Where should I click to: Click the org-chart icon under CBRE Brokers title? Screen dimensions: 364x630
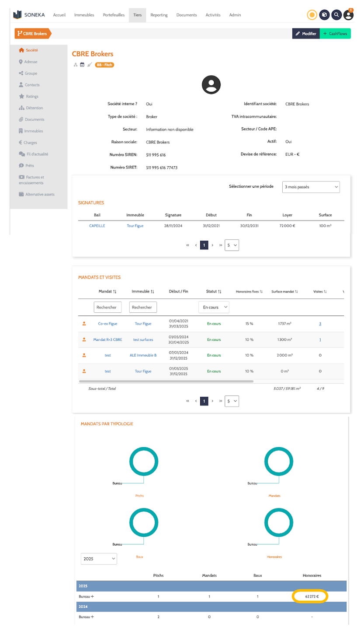tap(75, 65)
